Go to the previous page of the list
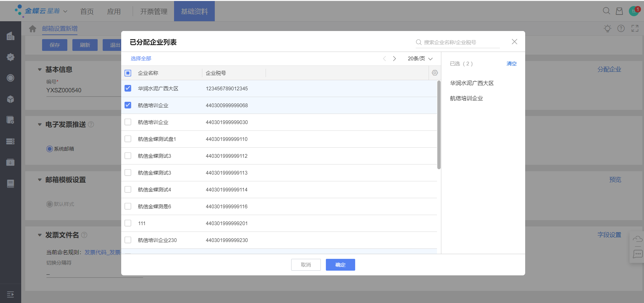Image resolution: width=644 pixels, height=303 pixels. pos(384,59)
